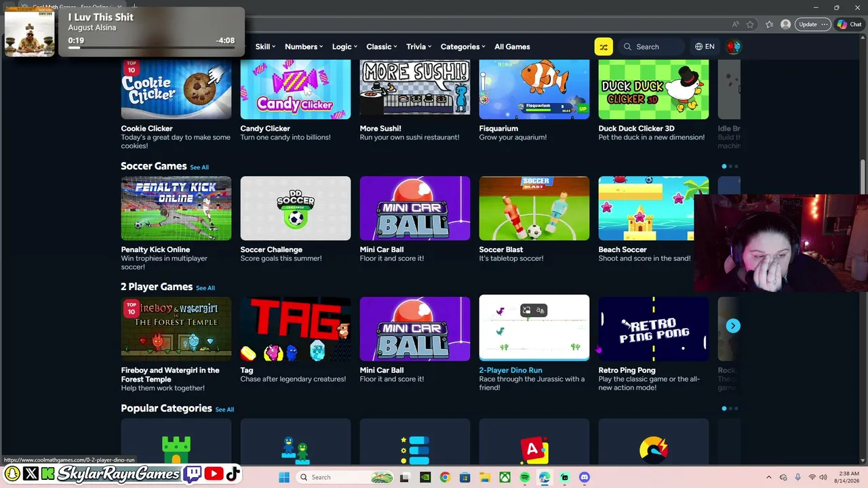Open Discord from the taskbar
The width and height of the screenshot is (868, 488).
tap(585, 477)
